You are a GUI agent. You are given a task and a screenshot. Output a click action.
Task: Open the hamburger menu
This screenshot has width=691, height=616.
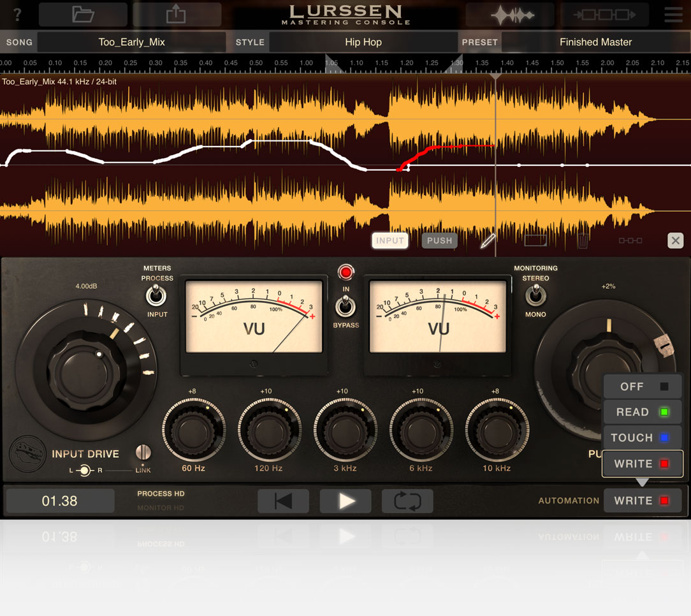point(673,14)
